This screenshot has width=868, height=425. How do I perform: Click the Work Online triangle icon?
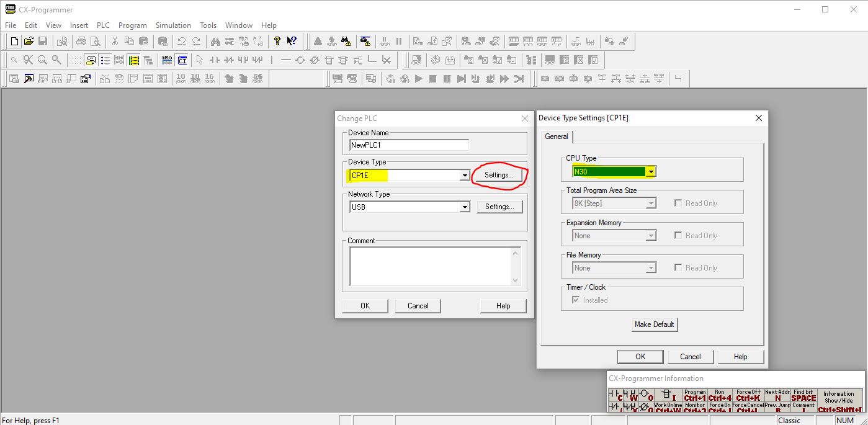318,42
